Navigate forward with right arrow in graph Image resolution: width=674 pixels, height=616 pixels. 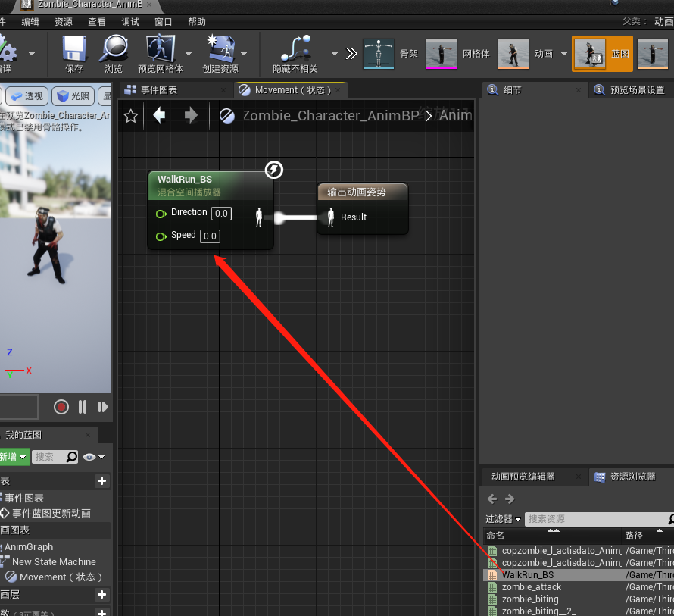(x=191, y=115)
